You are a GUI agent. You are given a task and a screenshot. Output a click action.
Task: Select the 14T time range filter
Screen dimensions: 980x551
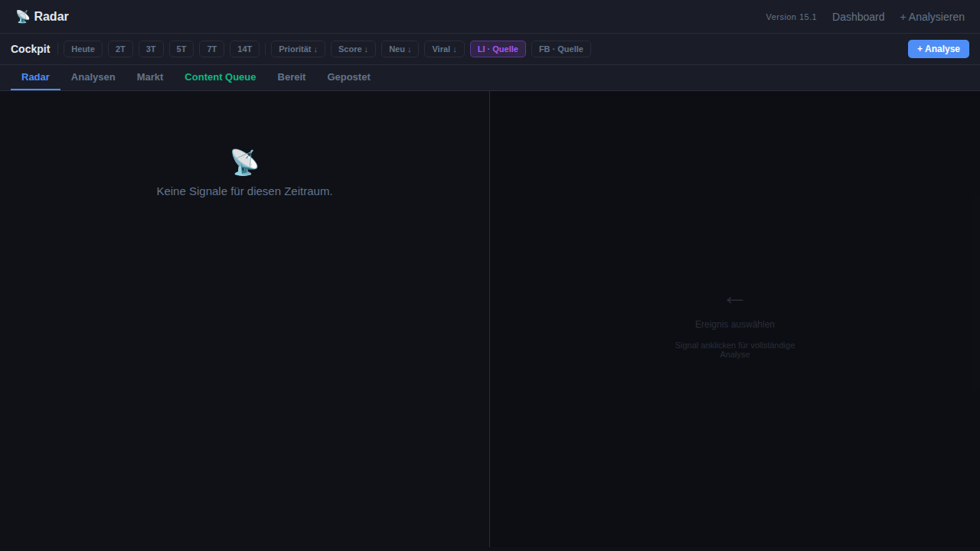pyautogui.click(x=244, y=49)
